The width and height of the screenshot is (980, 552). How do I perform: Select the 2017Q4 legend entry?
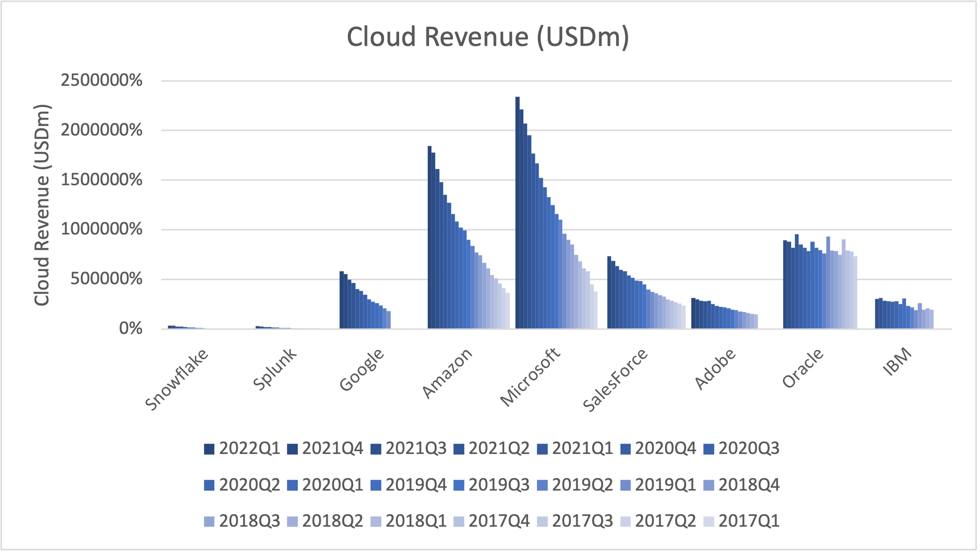click(x=491, y=521)
